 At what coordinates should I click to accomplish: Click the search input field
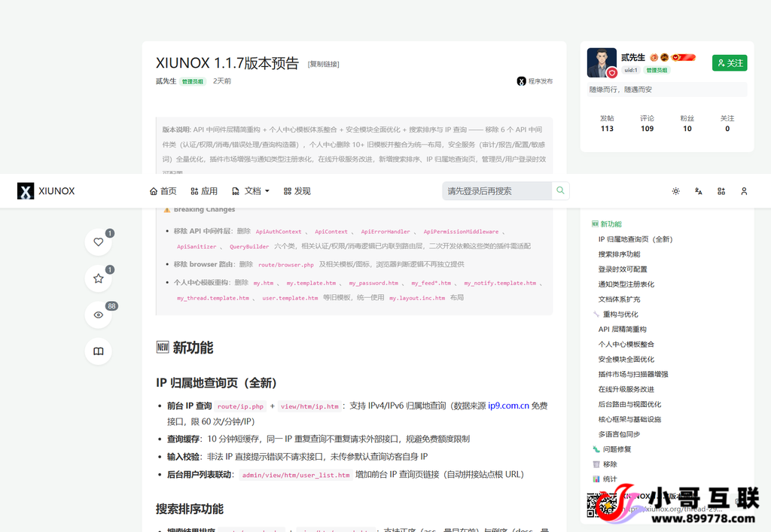tap(497, 191)
